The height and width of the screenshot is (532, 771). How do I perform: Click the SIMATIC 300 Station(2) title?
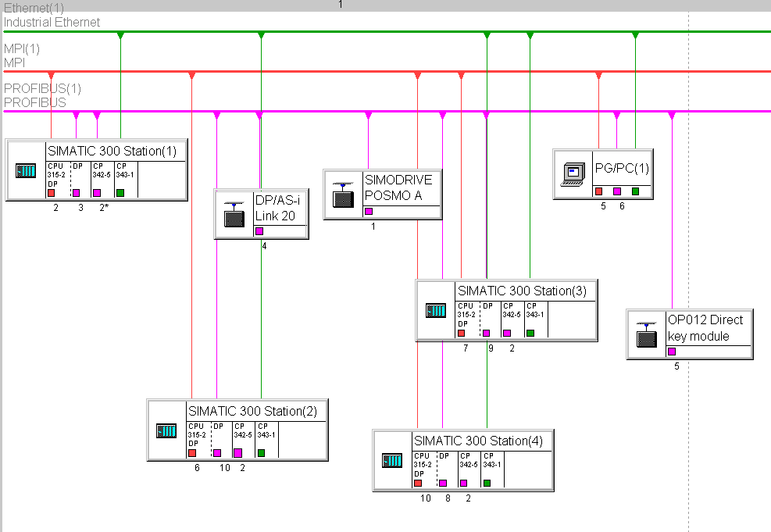(x=253, y=411)
